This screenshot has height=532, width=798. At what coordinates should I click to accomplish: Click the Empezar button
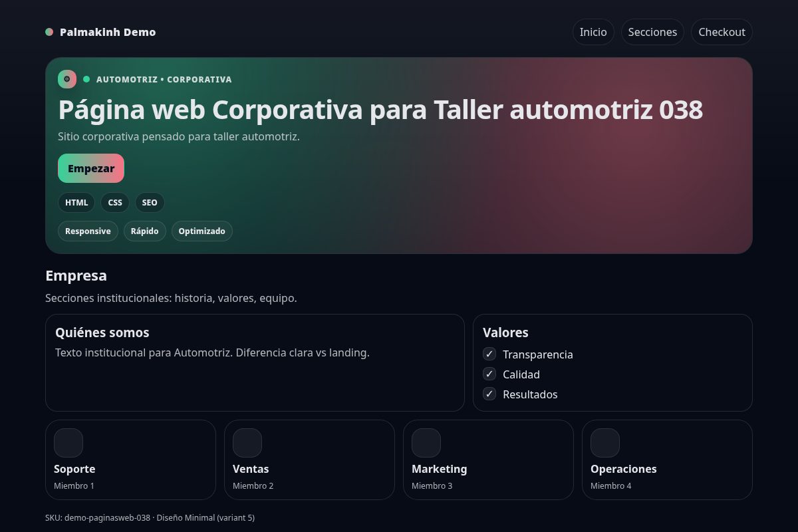coord(91,168)
